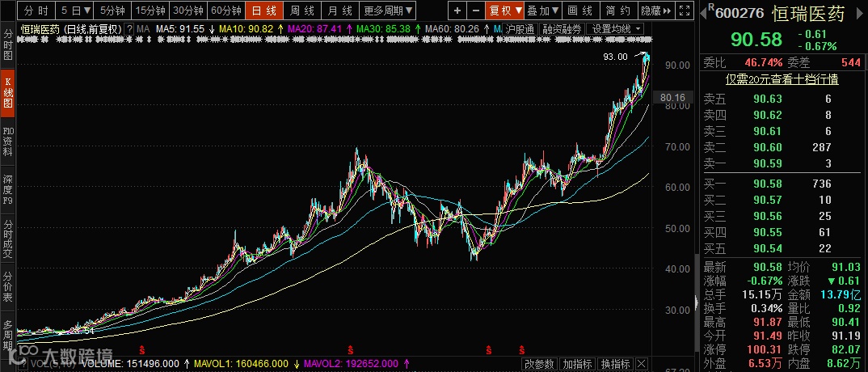Click the 金额 value 13.79亿

842,294
